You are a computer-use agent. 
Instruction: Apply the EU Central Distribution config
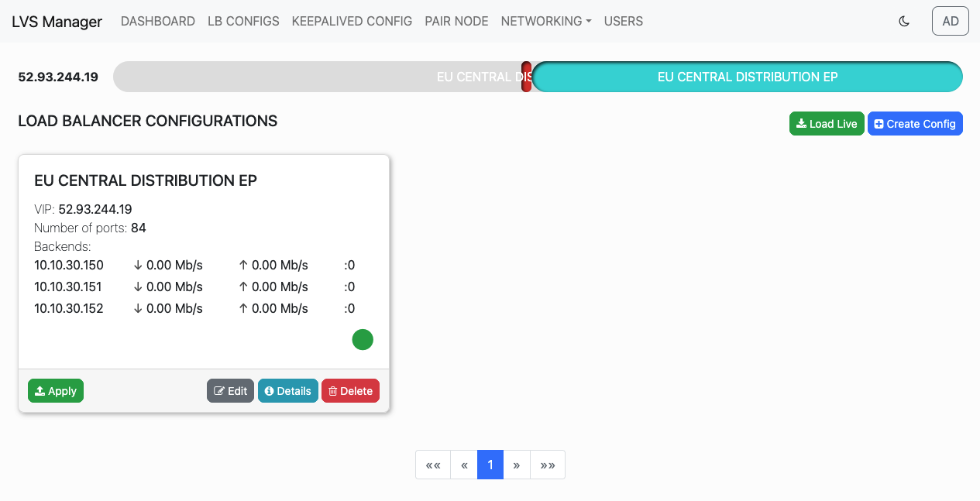pos(56,391)
